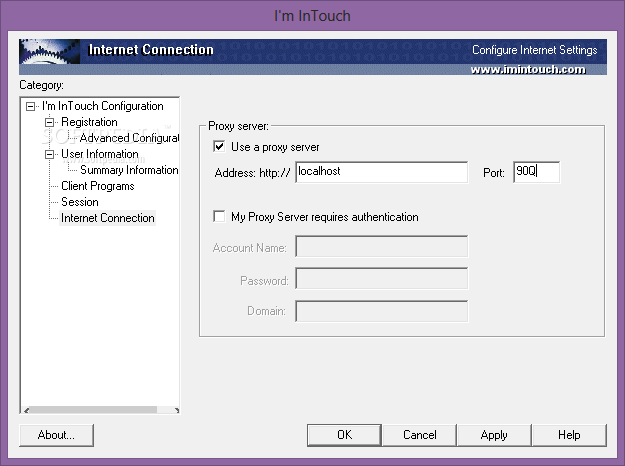
Task: Collapse the Registration tree node
Action: [49, 122]
